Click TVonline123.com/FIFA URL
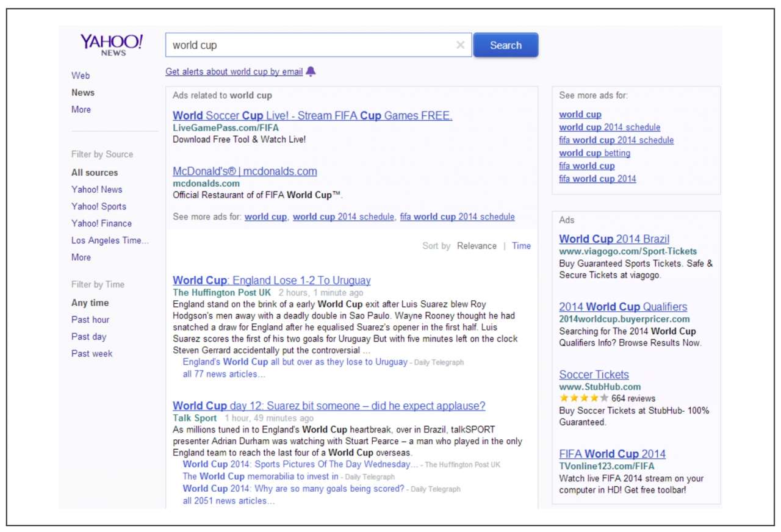 607,466
